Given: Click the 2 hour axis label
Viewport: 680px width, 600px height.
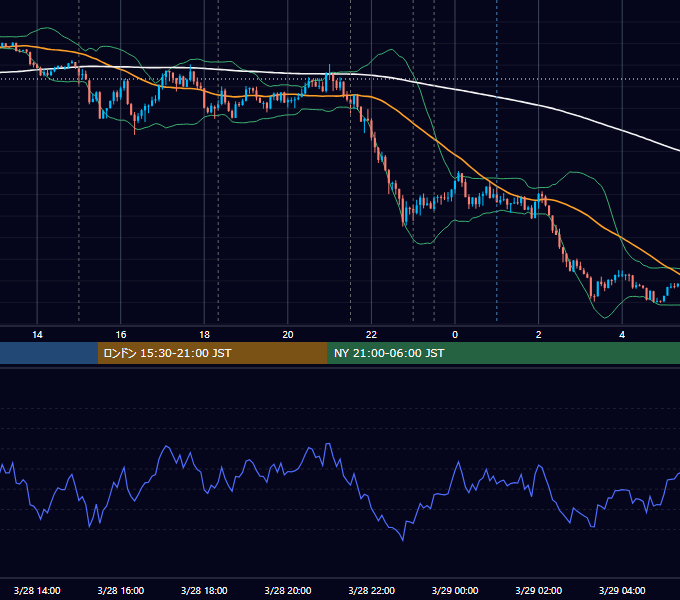Looking at the screenshot, I should click(539, 335).
